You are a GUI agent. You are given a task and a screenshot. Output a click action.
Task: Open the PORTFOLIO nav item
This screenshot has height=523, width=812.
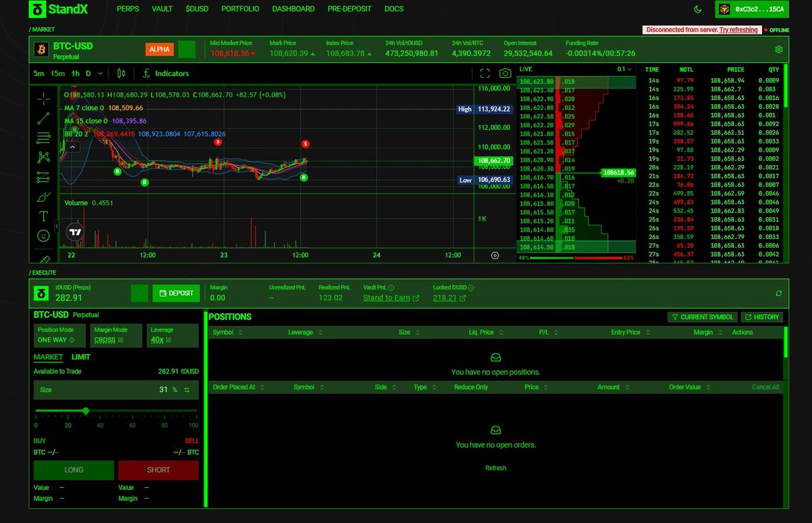pos(241,9)
